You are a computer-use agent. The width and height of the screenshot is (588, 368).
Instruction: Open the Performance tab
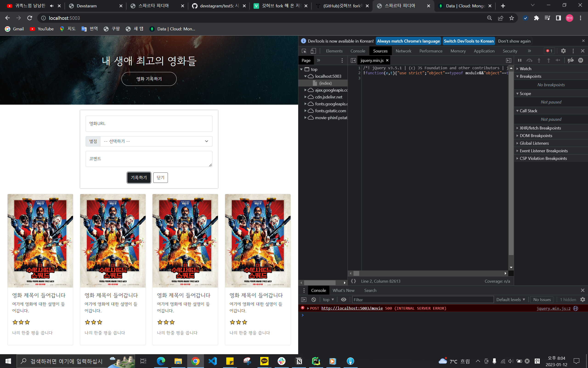(431, 51)
